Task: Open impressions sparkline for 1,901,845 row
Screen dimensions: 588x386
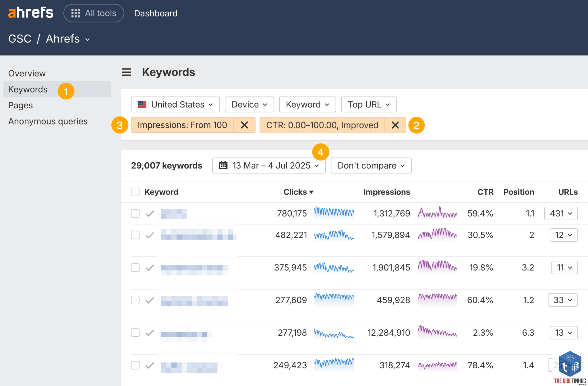Action: pyautogui.click(x=437, y=267)
